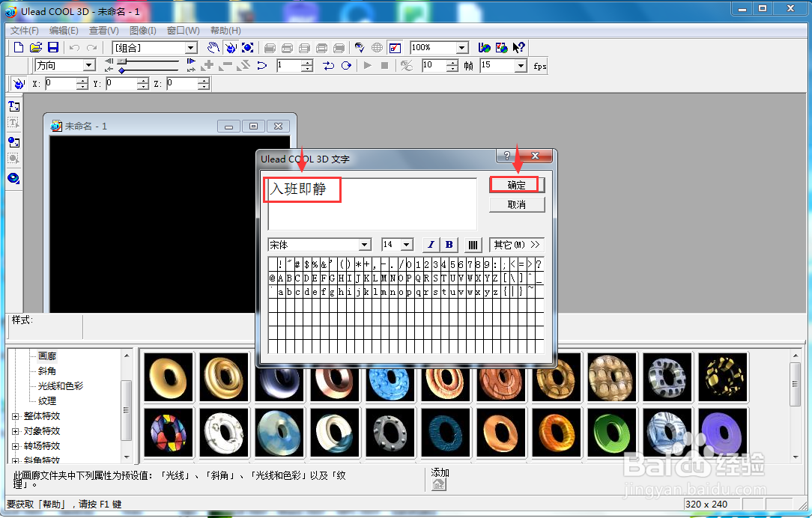Viewport: 812px width, 518px height.
Task: Click the Edit graphics tool
Action: [x=14, y=159]
